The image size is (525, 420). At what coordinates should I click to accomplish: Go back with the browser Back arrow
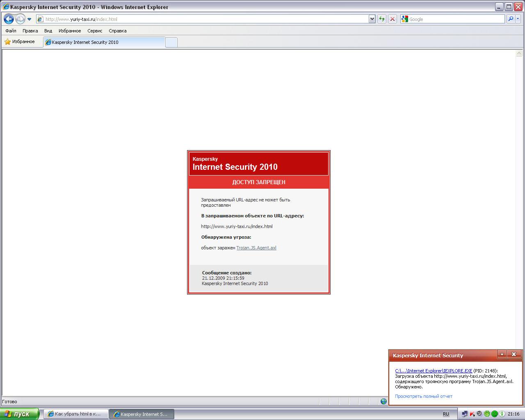[x=9, y=19]
